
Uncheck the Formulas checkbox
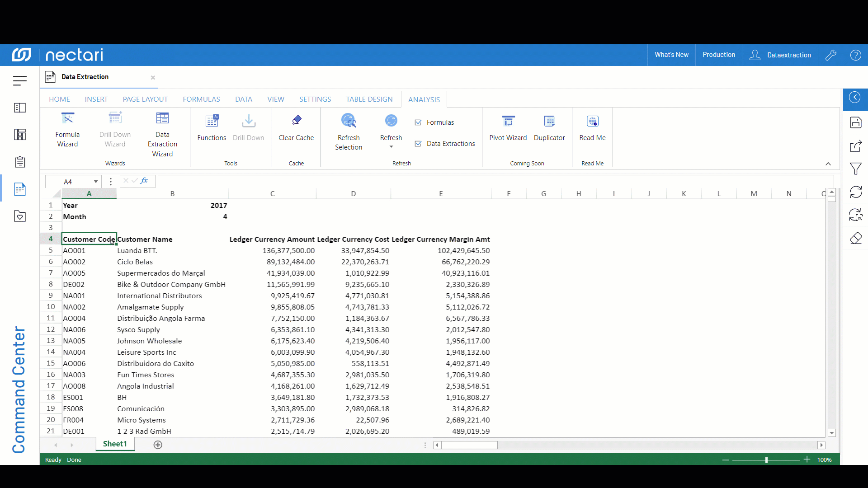(418, 122)
